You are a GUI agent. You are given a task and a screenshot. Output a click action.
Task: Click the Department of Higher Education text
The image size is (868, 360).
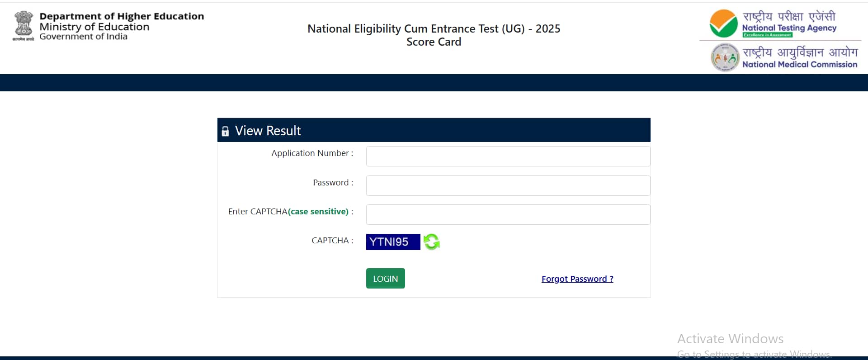[x=122, y=16]
